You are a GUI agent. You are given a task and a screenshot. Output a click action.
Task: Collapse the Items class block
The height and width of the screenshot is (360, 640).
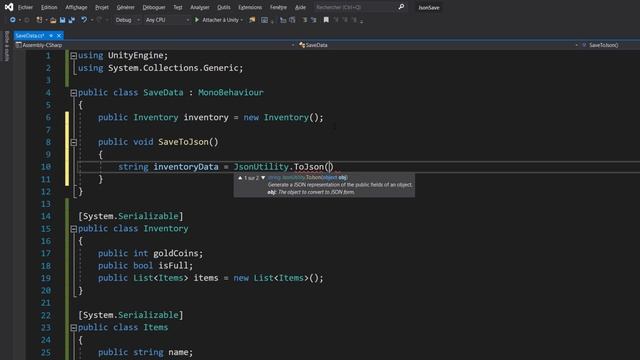[x=73, y=328]
